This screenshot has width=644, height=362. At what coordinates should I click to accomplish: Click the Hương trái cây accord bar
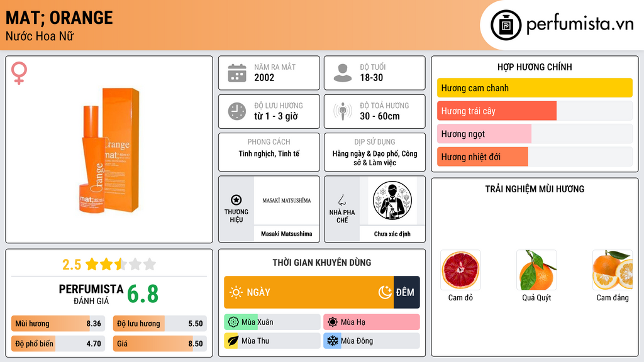pos(535,111)
